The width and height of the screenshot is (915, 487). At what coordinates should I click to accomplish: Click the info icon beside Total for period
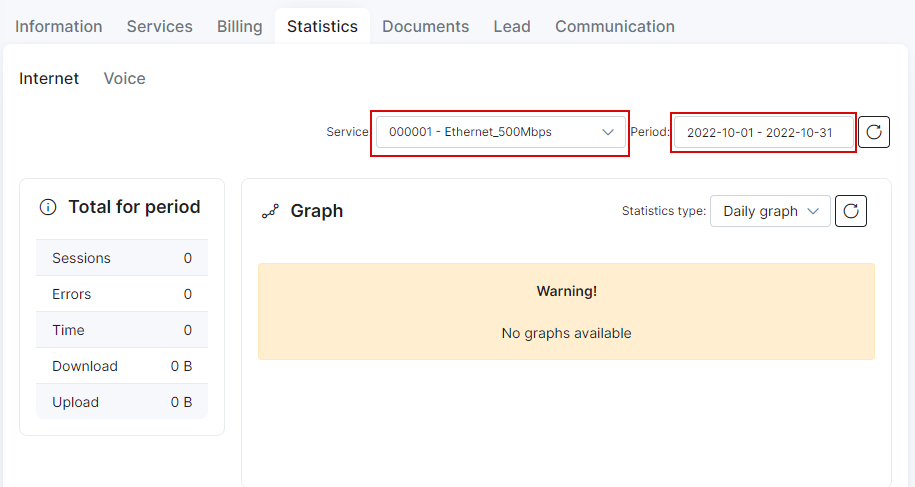(x=48, y=207)
